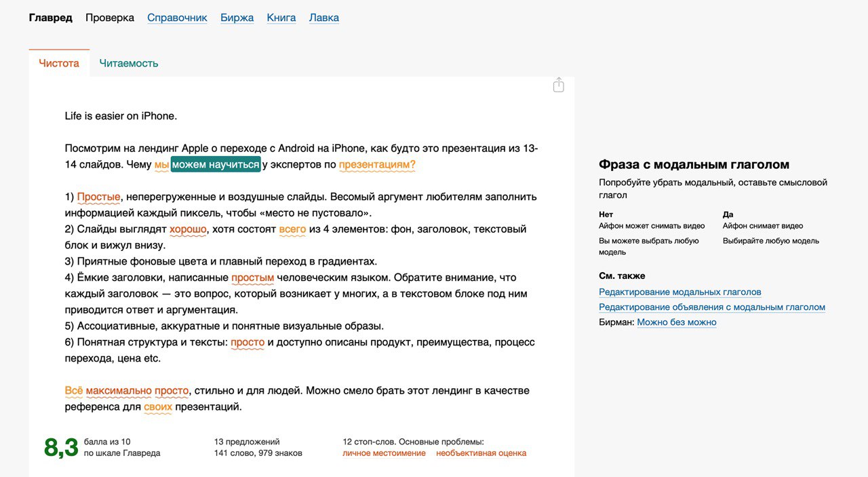The height and width of the screenshot is (477, 868).
Task: Open Редактирование объявления с модальным глаголом
Action: tap(711, 307)
